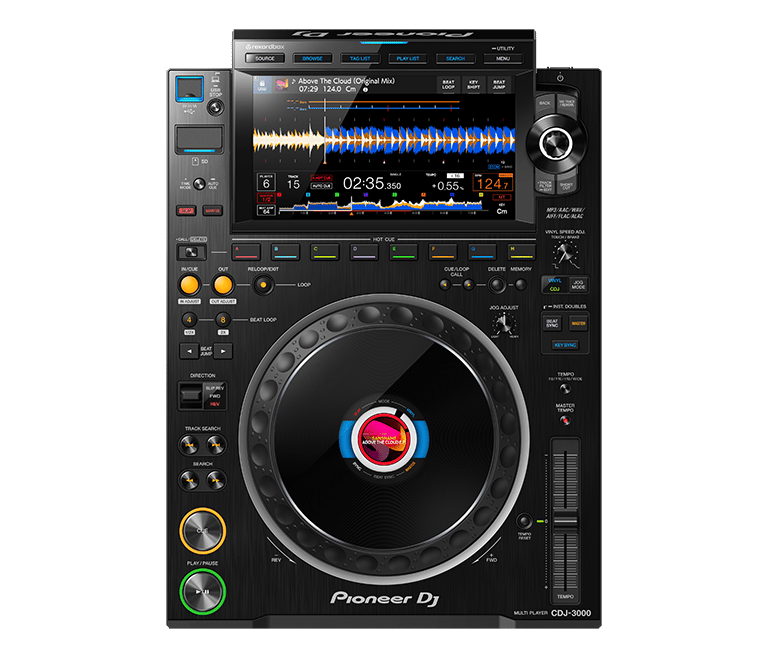The image size is (768, 658).
Task: Tap the orange-ringed CUE button
Action: point(202,531)
